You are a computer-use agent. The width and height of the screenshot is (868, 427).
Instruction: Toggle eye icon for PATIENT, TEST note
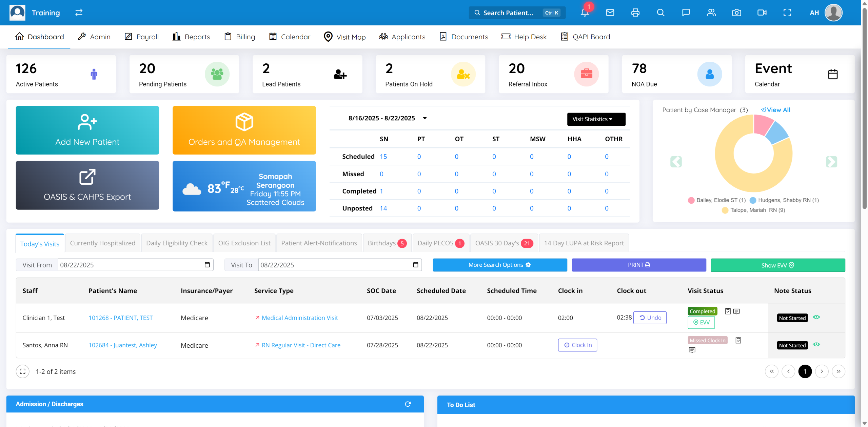point(816,317)
